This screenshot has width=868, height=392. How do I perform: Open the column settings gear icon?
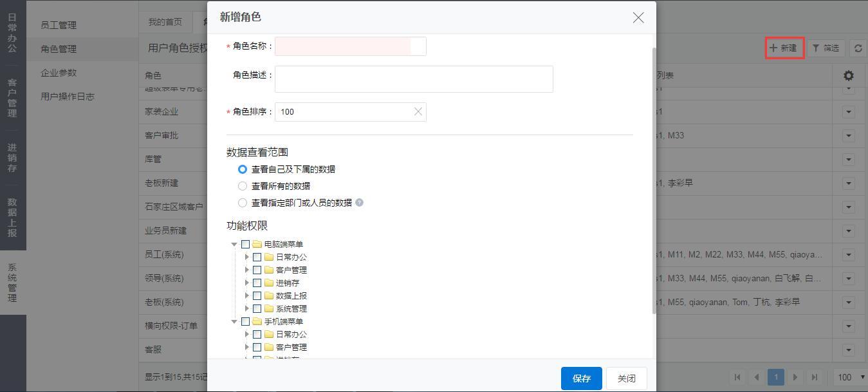pyautogui.click(x=848, y=75)
